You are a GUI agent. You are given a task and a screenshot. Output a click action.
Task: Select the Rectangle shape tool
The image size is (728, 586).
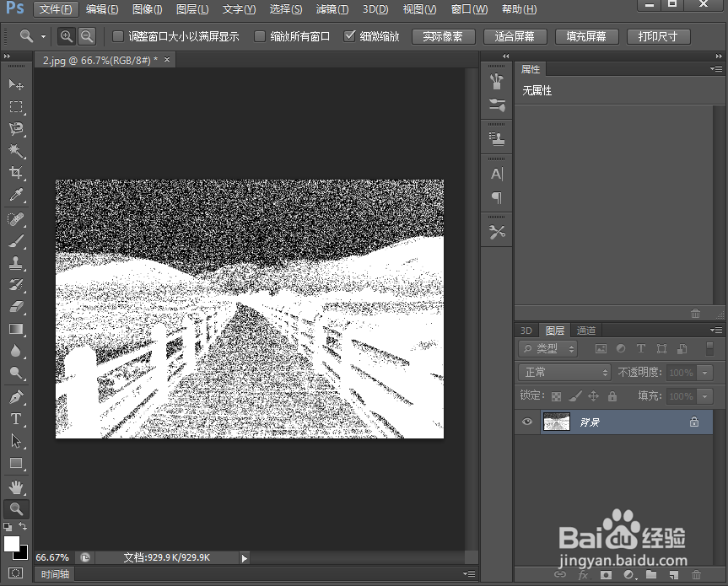click(x=16, y=463)
